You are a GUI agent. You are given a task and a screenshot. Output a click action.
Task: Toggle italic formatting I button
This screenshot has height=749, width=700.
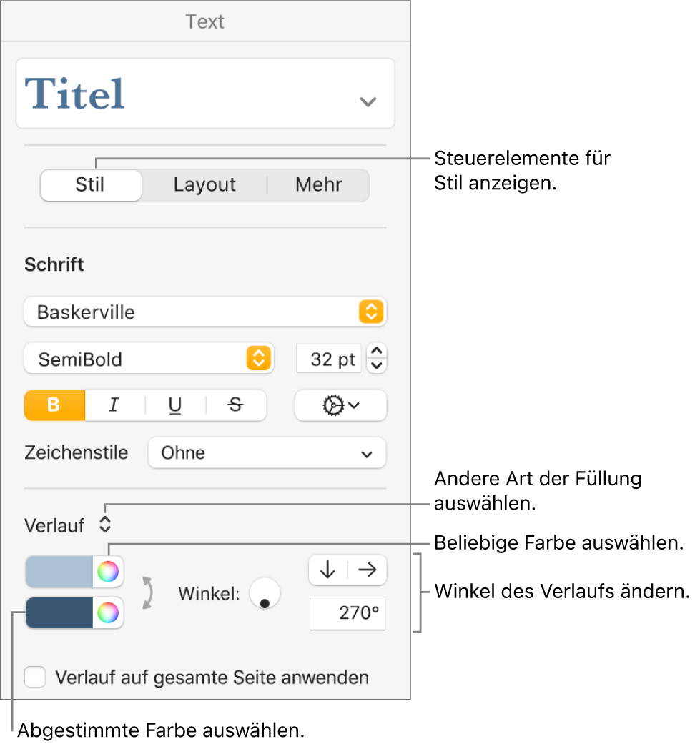[114, 405]
